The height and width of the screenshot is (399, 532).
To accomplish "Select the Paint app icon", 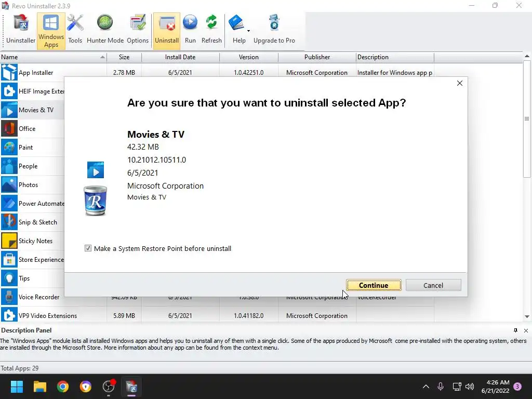I will (x=9, y=147).
